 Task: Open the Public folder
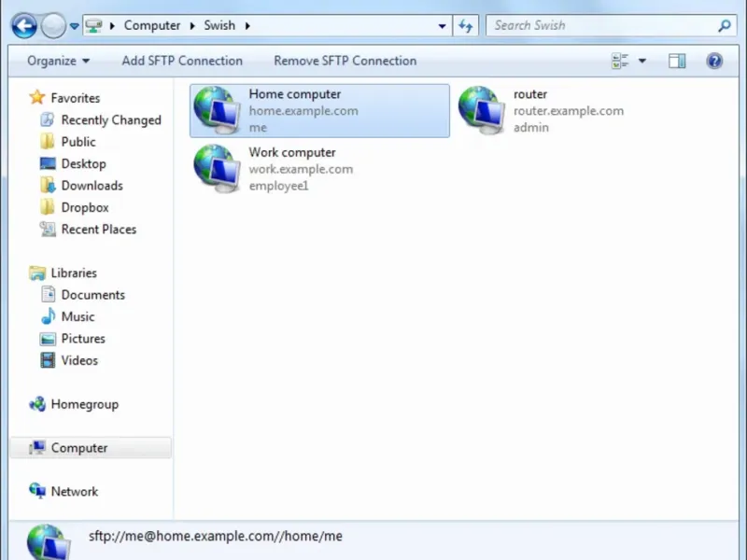click(x=78, y=142)
